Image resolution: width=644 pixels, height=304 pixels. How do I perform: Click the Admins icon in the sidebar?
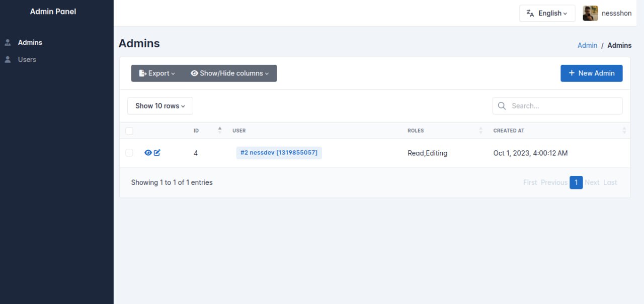(x=8, y=42)
